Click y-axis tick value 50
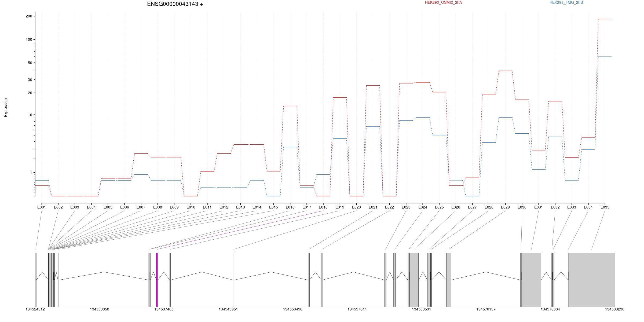Screen dimensions: 644x322 [x=30, y=63]
